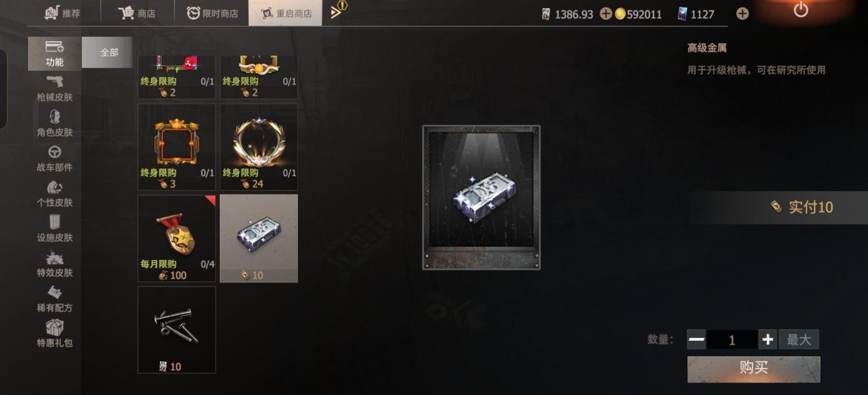Select the 全部 filter tab
The height and width of the screenshot is (395, 868).
[x=107, y=52]
